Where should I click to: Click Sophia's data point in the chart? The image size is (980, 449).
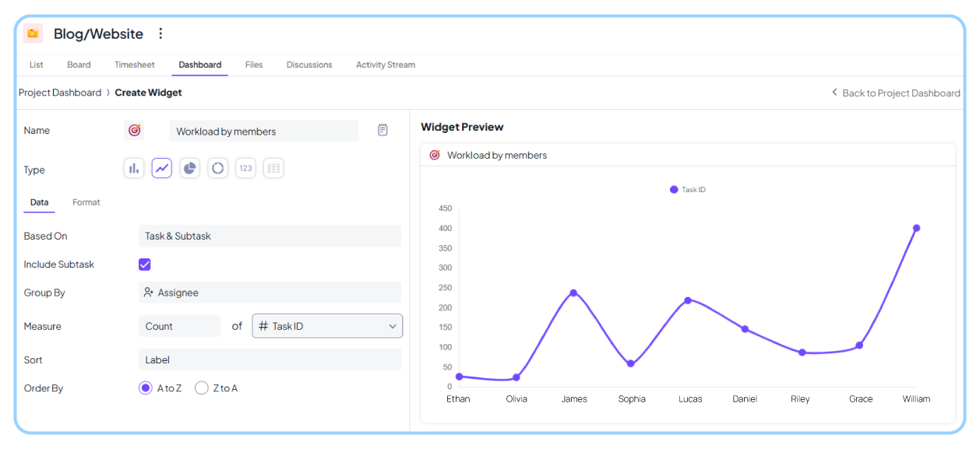pos(631,363)
